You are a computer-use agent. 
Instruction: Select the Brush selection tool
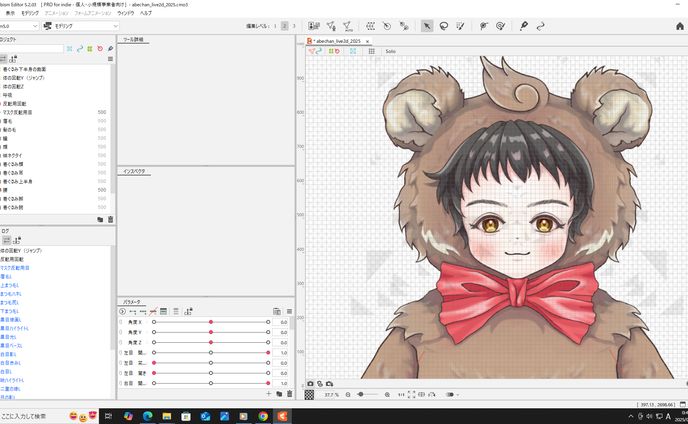point(460,26)
